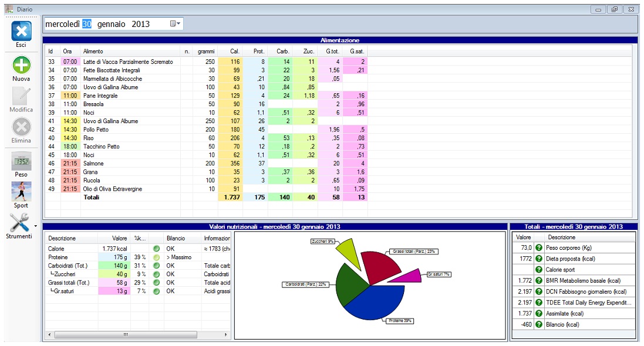Click help icon for Peso corporeo (Kg)

click(538, 247)
